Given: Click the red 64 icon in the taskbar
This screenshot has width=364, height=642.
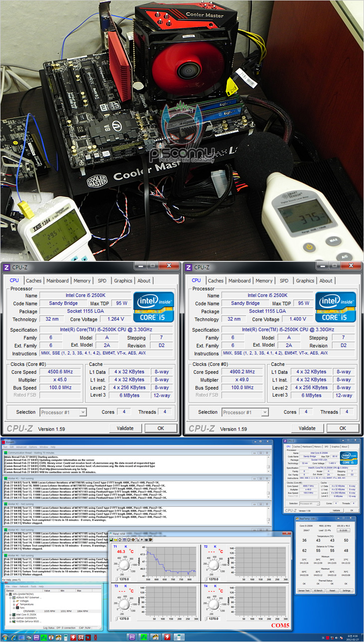Looking at the screenshot, I should point(80,638).
